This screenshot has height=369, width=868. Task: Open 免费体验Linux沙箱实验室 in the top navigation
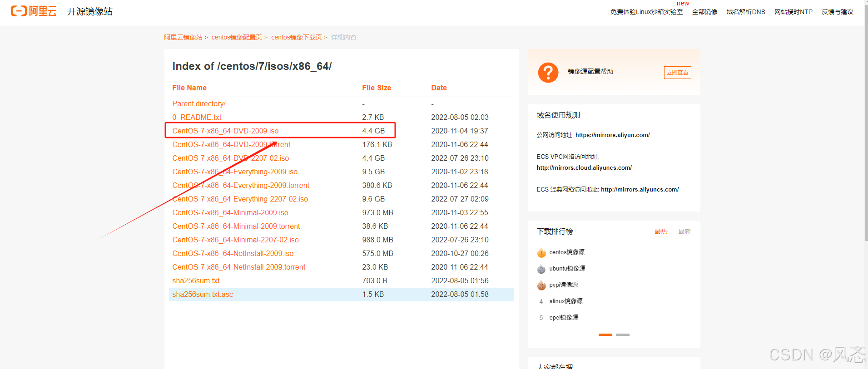coord(646,12)
